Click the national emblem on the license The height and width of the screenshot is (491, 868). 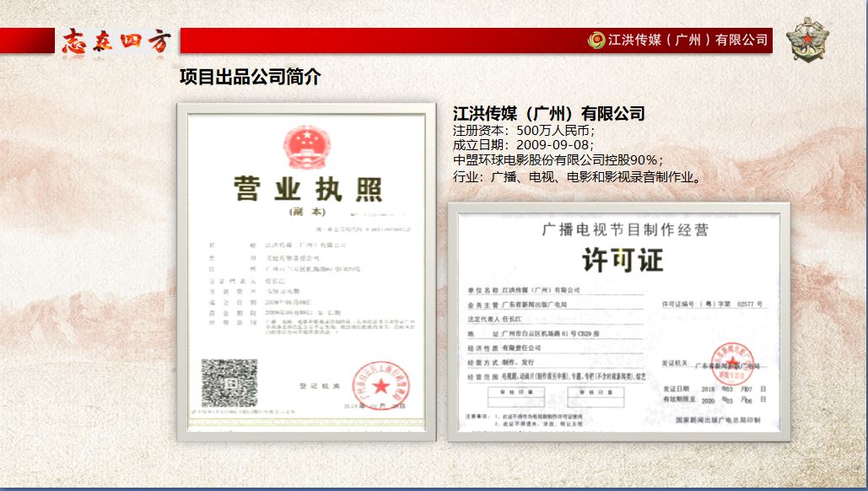pos(307,147)
